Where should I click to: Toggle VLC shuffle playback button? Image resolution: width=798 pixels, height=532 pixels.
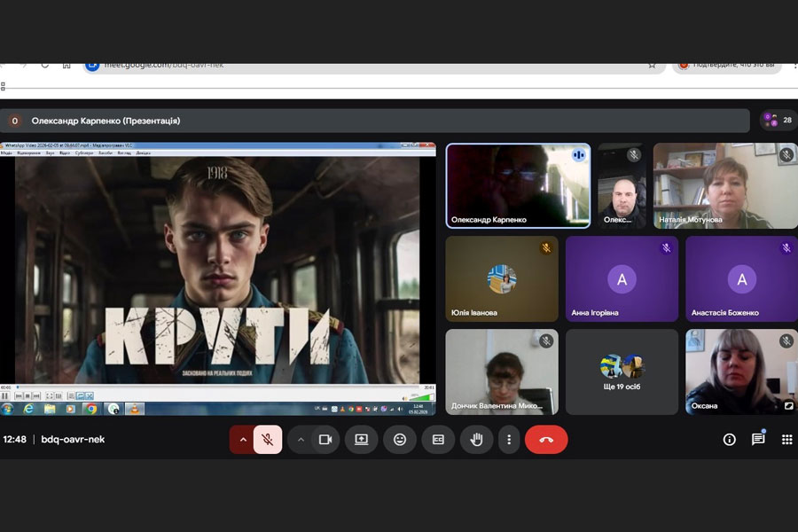coord(89,395)
